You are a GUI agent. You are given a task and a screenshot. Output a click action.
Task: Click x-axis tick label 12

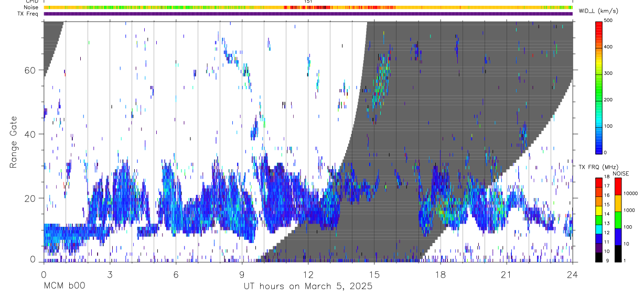308,274
